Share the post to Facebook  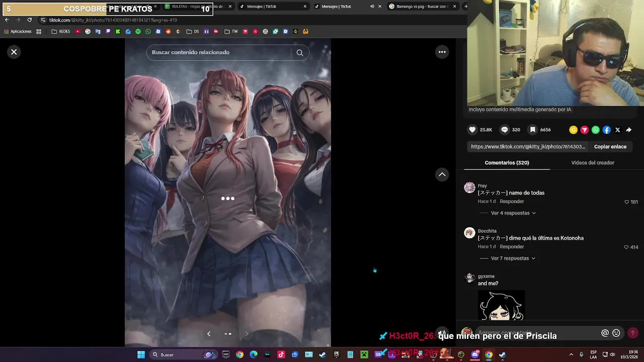pyautogui.click(x=607, y=130)
